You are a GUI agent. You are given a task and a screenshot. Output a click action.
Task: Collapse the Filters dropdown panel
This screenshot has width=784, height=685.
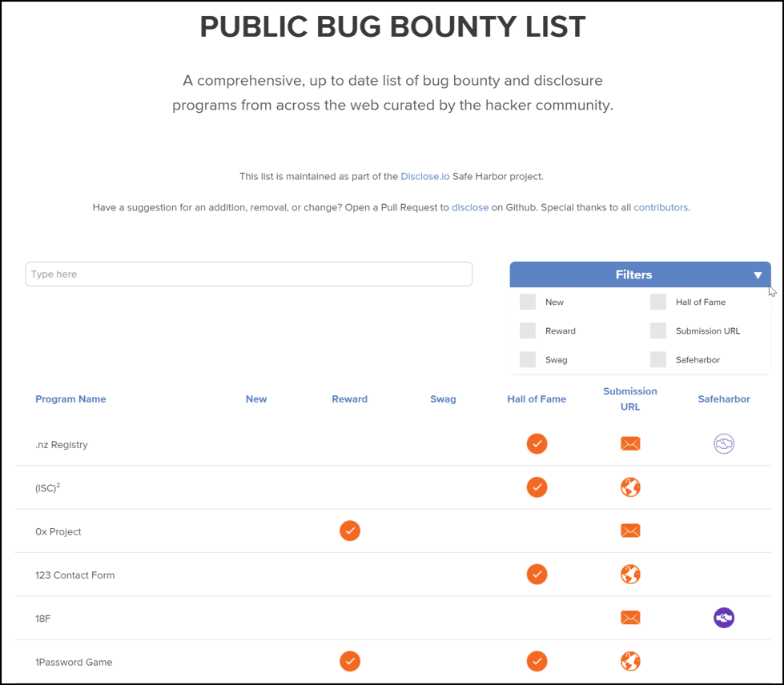click(x=633, y=274)
